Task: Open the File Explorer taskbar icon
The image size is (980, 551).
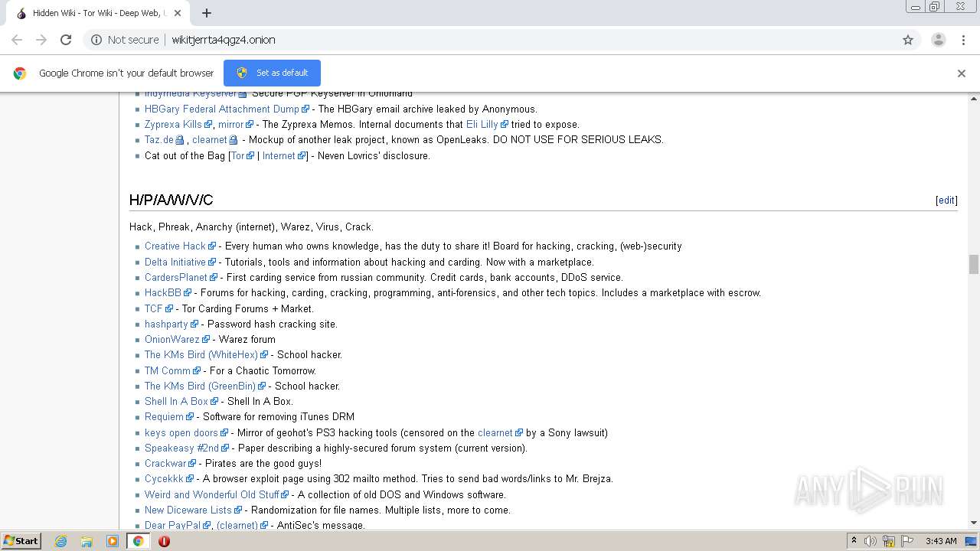Action: point(87,541)
